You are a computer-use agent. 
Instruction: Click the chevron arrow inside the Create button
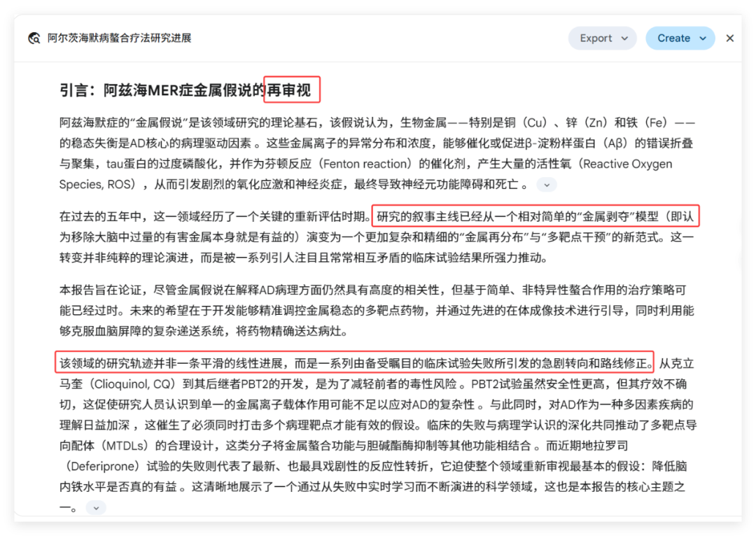(703, 38)
